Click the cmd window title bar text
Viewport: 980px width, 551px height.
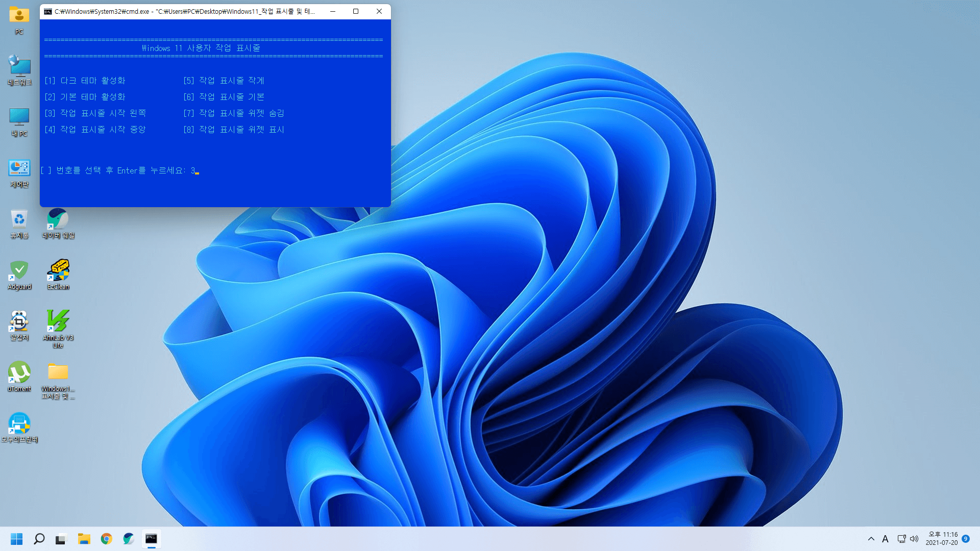185,11
